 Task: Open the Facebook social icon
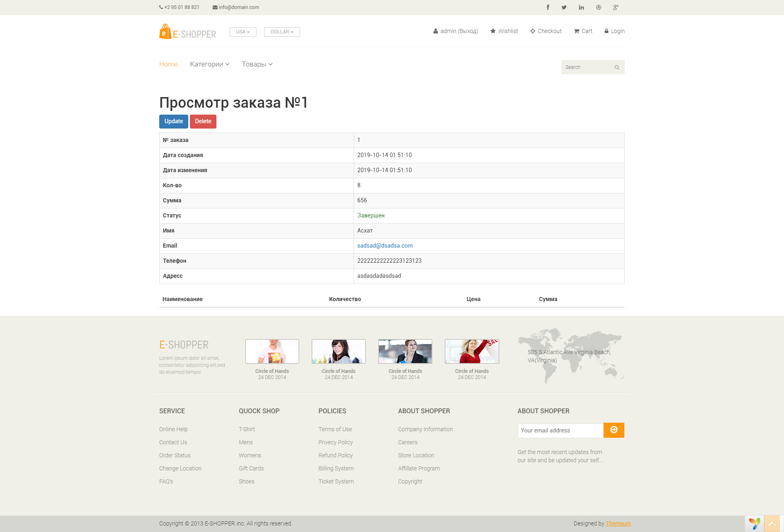(x=548, y=7)
